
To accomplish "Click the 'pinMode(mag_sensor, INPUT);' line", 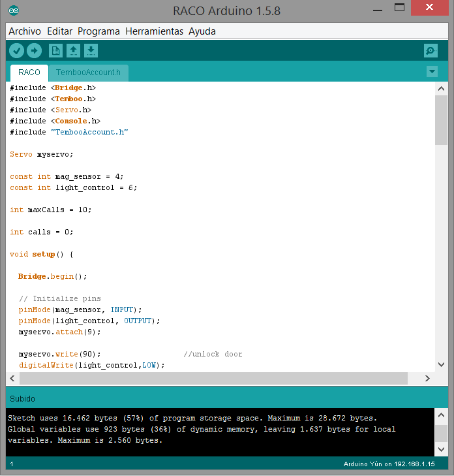I will pos(80,309).
